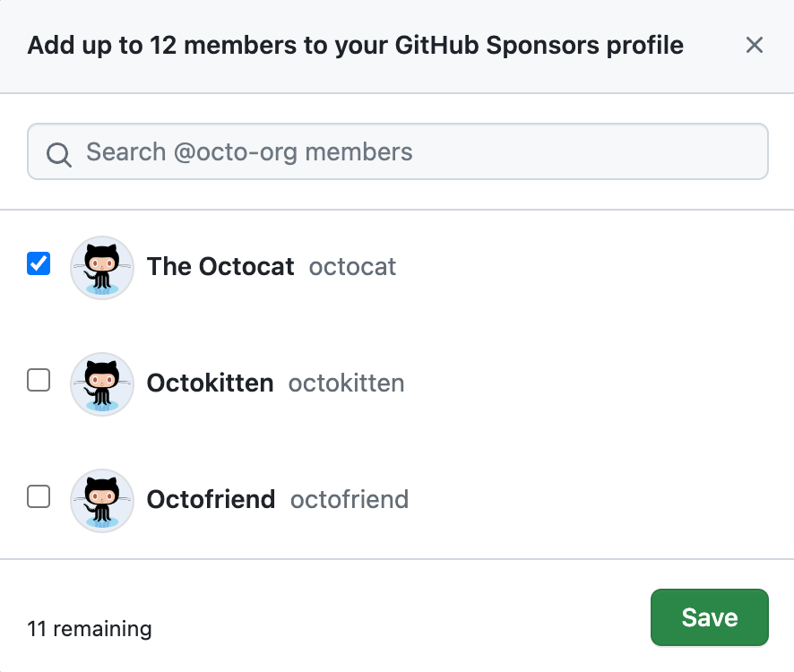Viewport: 794px width, 672px height.
Task: Check the Octokitten member checkbox
Action: tap(38, 379)
